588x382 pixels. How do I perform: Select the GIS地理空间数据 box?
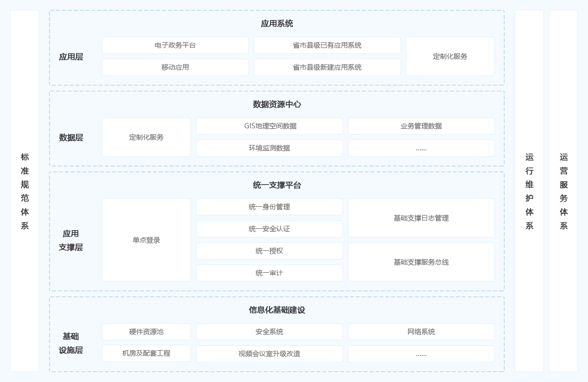[x=269, y=126]
